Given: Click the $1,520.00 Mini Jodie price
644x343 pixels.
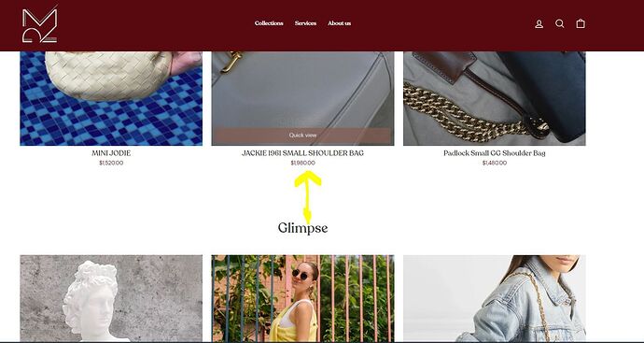Looking at the screenshot, I should click(x=111, y=163).
